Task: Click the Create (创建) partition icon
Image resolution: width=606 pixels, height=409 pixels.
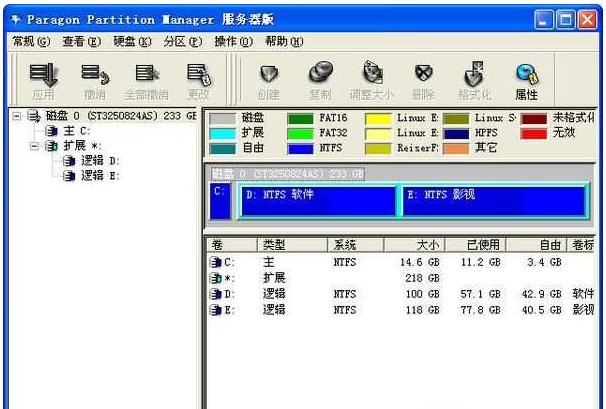Action: tap(269, 74)
